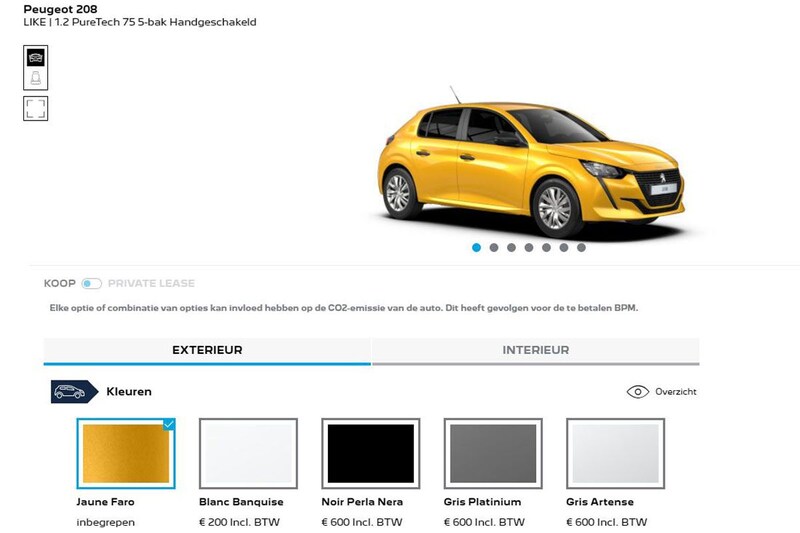Viewport: 800px width, 533px height.
Task: Select Noir Perla Nera black swatch
Action: 370,453
